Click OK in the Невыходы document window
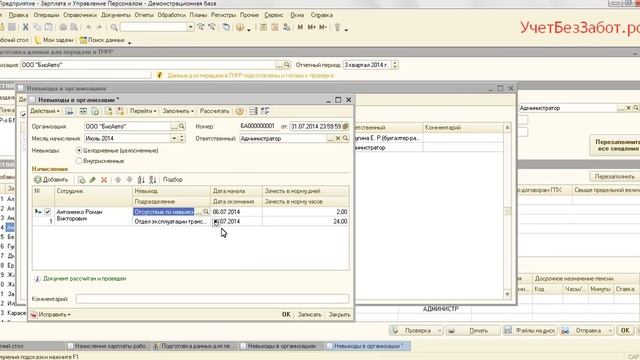 [286, 314]
